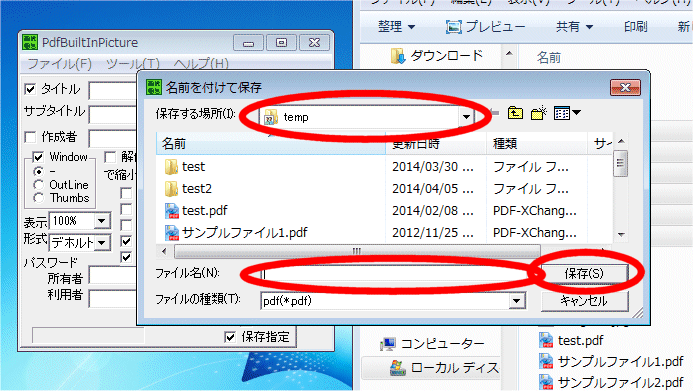Click vertical scrollbar thumb in file list
693x391 pixels.
(x=621, y=163)
